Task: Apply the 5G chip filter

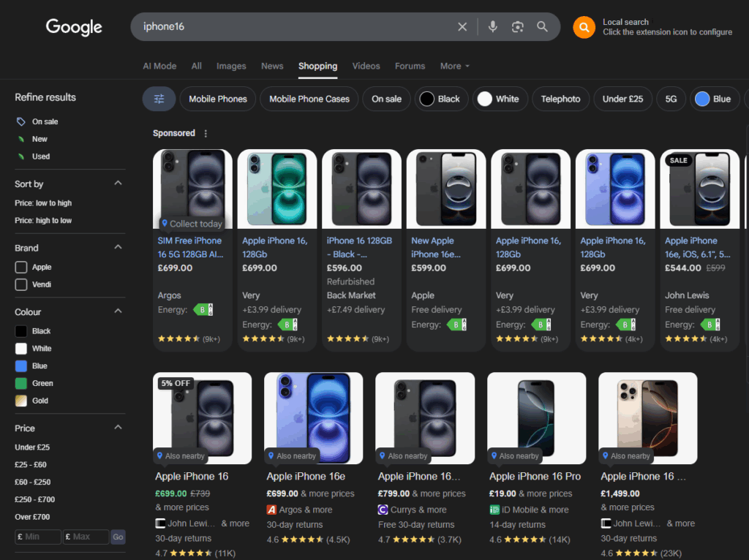Action: pyautogui.click(x=671, y=99)
